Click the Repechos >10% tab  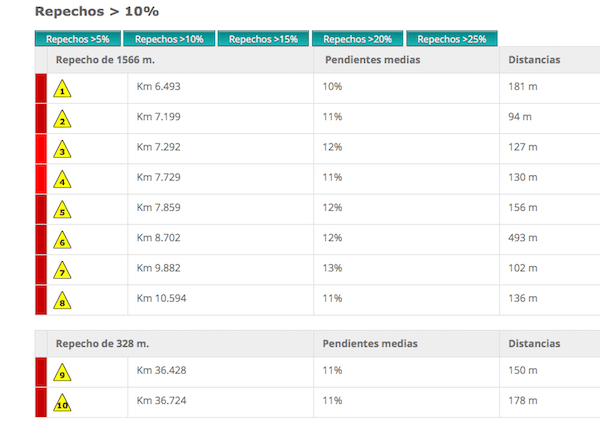[x=169, y=39]
